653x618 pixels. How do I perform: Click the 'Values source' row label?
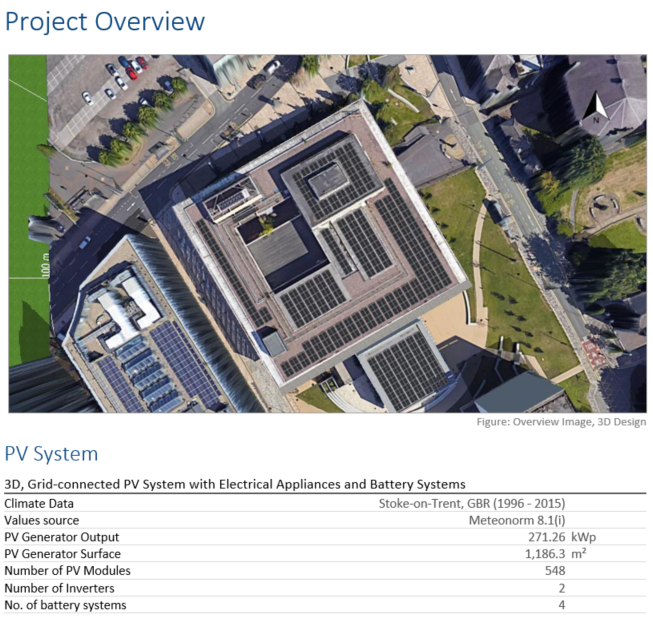42,520
